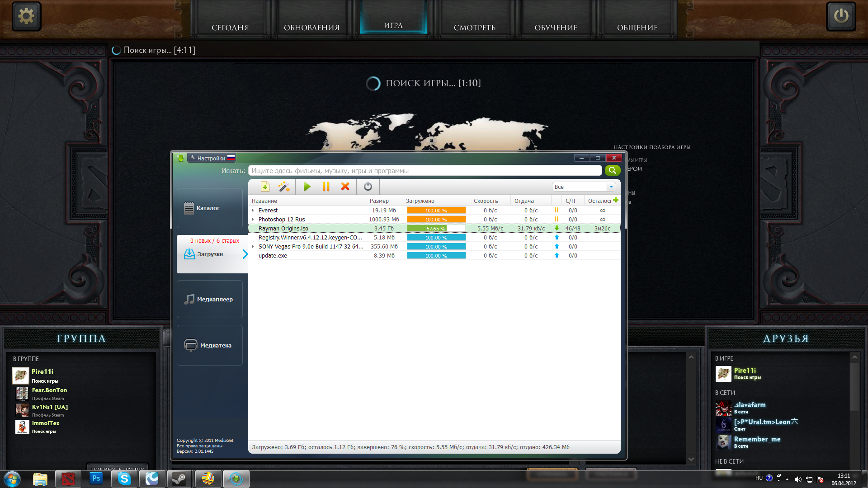The height and width of the screenshot is (488, 868).
Task: Pause downloads with orange pause icon
Action: click(x=326, y=187)
